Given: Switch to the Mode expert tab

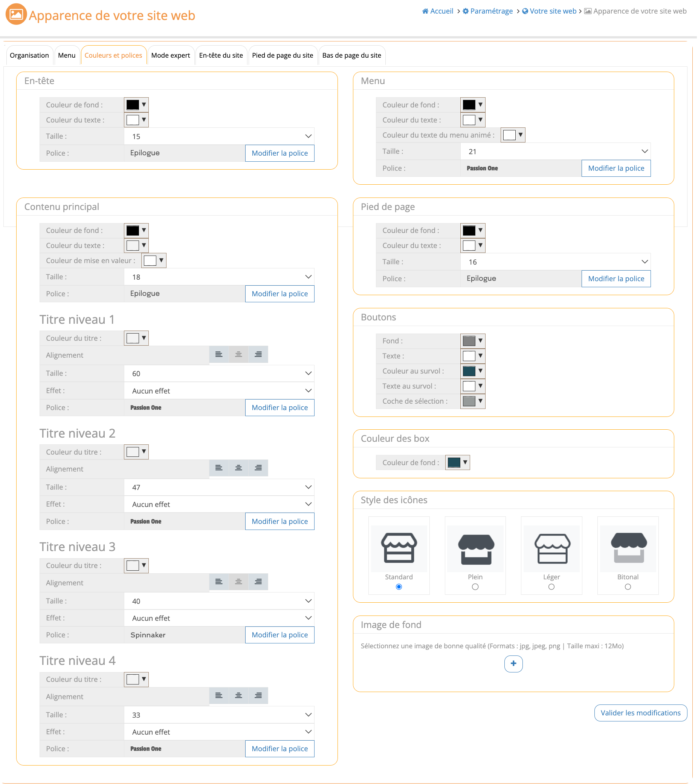Looking at the screenshot, I should click(171, 56).
